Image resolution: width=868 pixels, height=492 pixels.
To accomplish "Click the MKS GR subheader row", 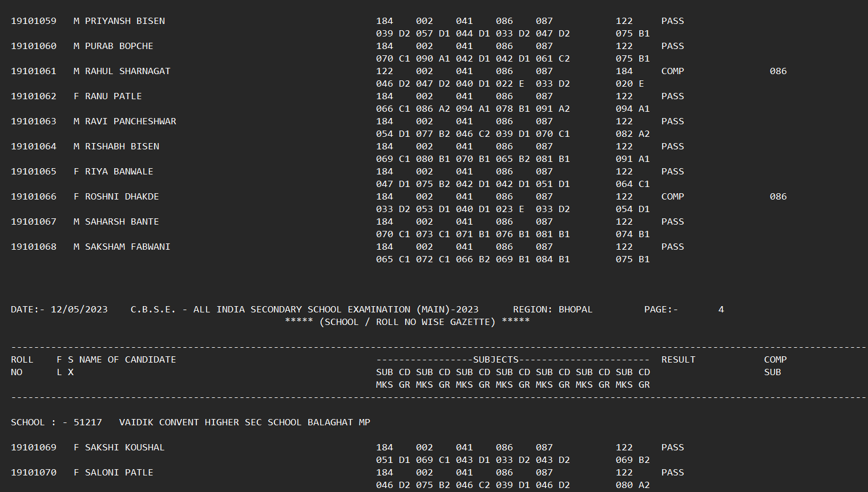I will coord(513,385).
